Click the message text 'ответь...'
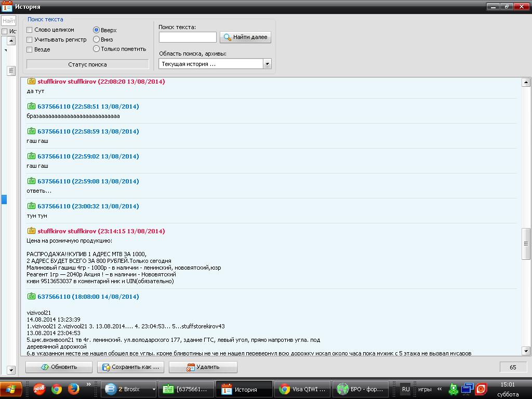 (39, 191)
